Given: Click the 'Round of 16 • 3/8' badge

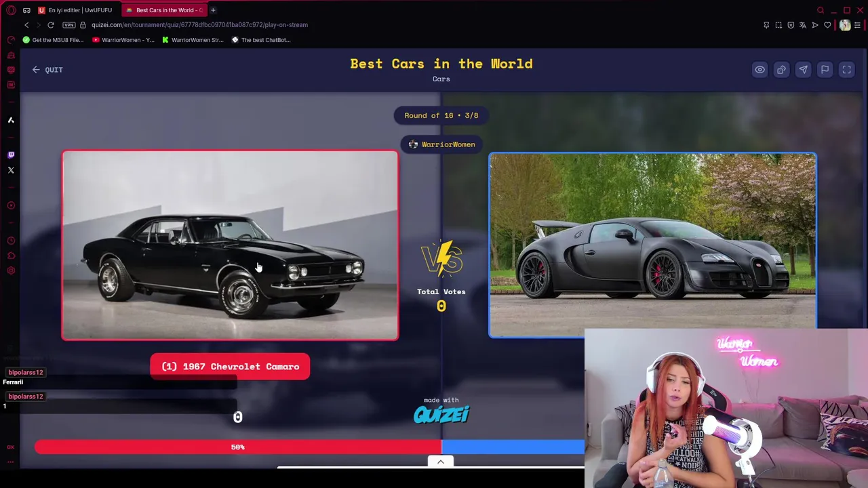Looking at the screenshot, I should (441, 115).
